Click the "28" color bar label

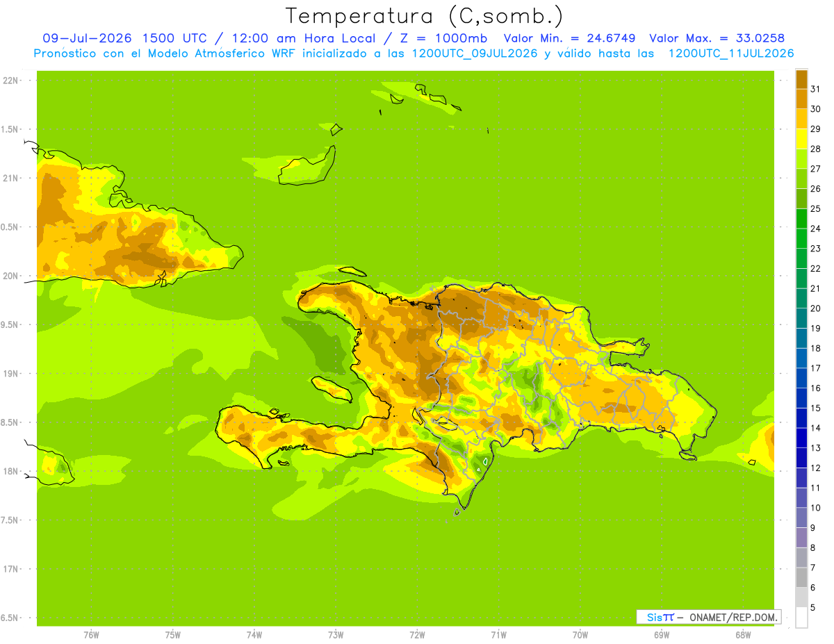pyautogui.click(x=815, y=149)
